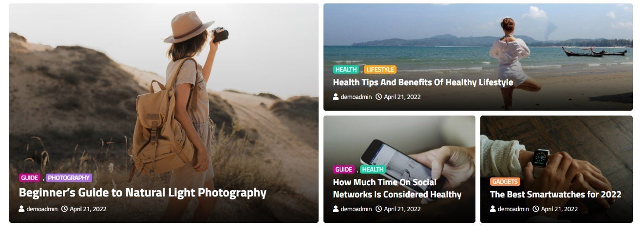This screenshot has height=234, width=644.
Task: Open the GADGETS category tag
Action: point(505,182)
